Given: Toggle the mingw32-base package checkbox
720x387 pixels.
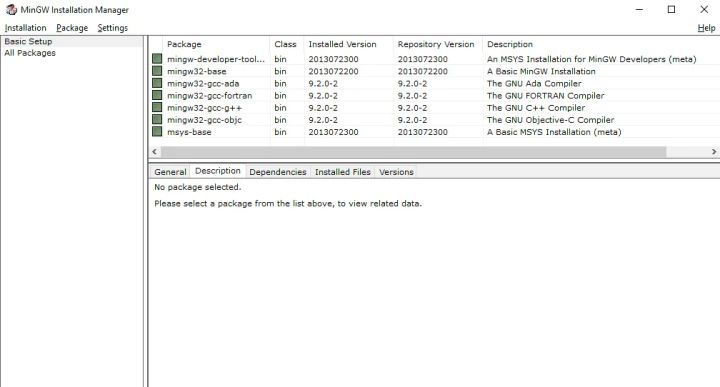Looking at the screenshot, I should click(157, 71).
